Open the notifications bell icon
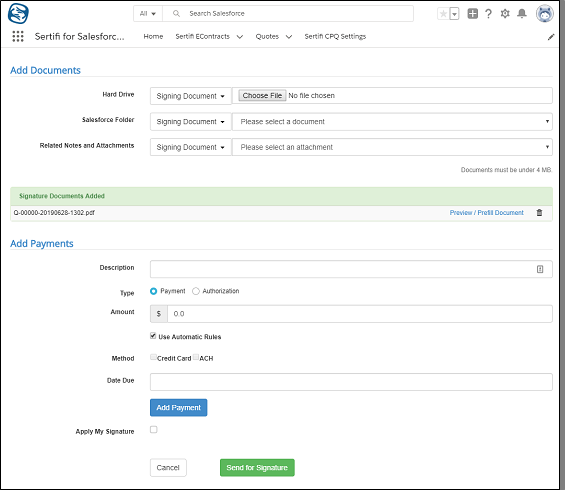 (x=521, y=14)
